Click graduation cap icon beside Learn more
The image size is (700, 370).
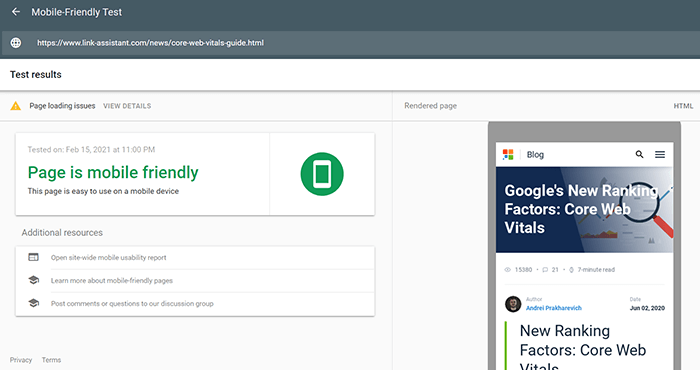tap(33, 280)
